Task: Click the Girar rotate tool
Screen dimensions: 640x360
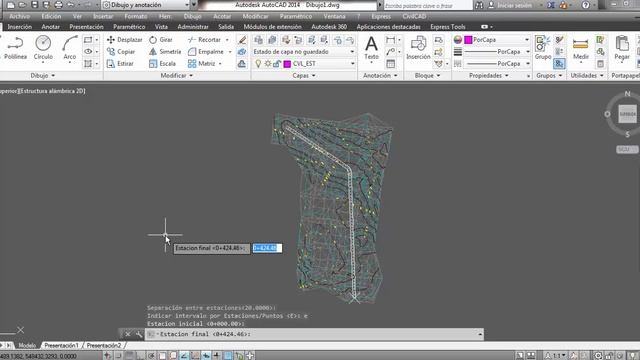Action: click(161, 40)
